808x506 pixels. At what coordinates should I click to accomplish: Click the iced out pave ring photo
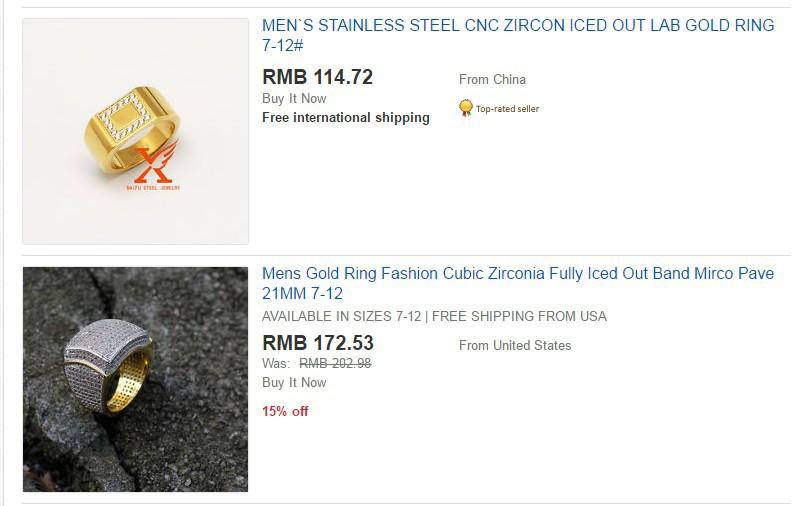(136, 379)
